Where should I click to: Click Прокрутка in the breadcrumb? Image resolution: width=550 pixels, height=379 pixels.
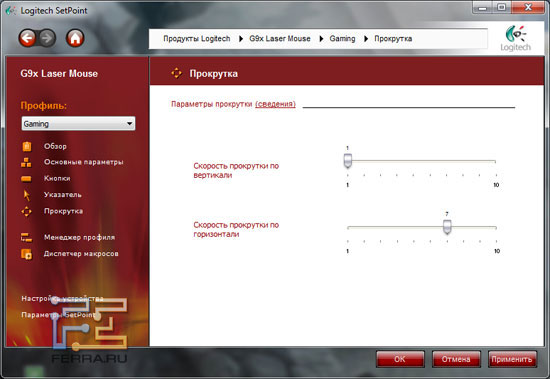click(x=393, y=39)
